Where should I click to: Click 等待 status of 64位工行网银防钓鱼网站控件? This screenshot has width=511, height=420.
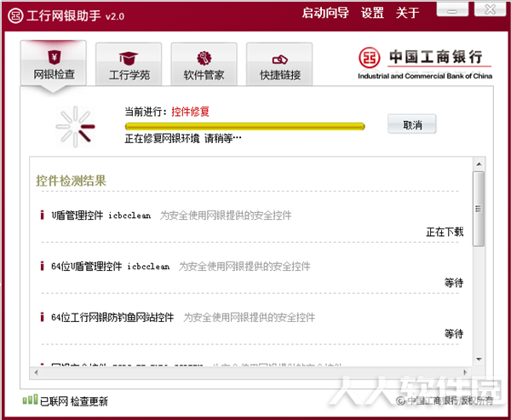(x=454, y=334)
